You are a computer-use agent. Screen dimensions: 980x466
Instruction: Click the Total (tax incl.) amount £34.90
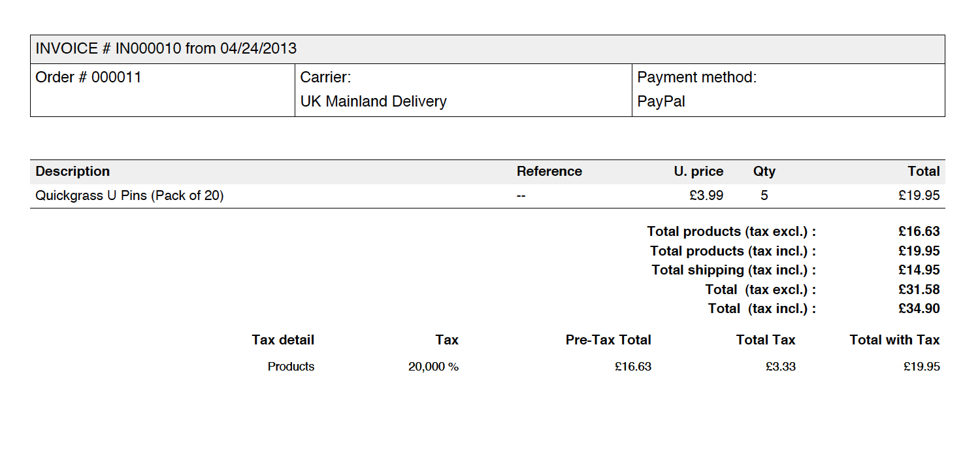point(919,308)
